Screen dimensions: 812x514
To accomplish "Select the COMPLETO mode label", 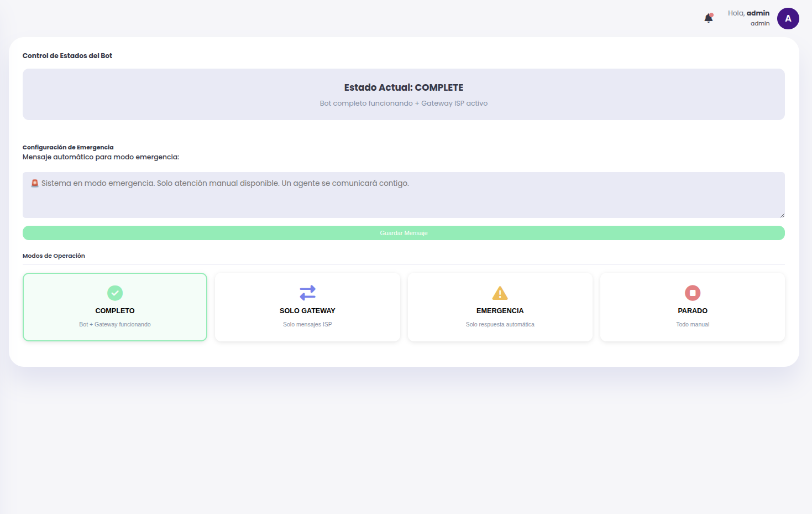I will pyautogui.click(x=115, y=311).
